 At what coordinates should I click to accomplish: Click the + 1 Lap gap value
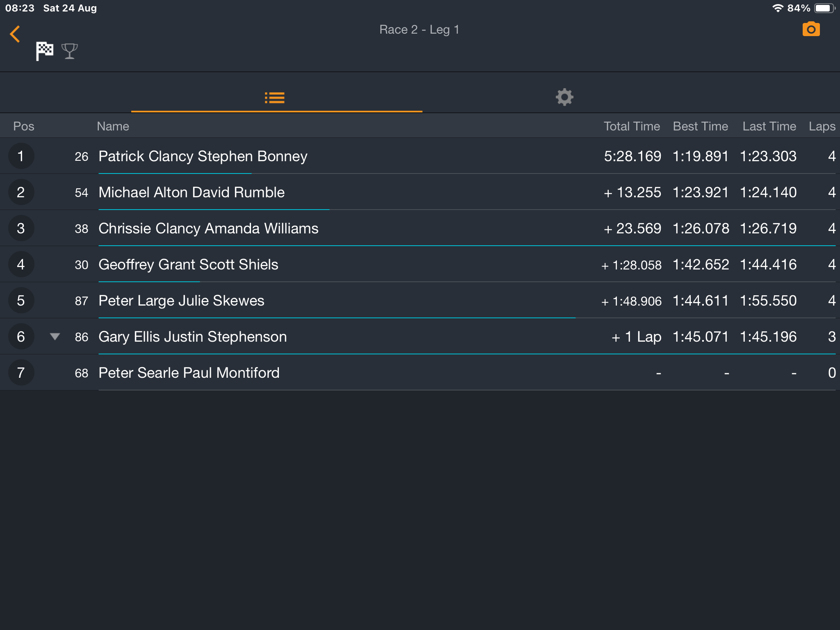pos(636,337)
